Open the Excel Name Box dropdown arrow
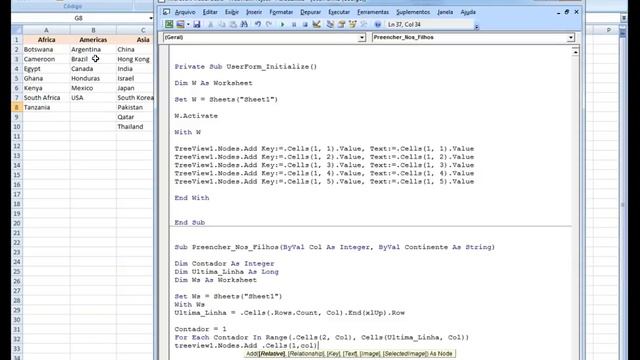Screen dimensions: 640x360 (x=151, y=18)
